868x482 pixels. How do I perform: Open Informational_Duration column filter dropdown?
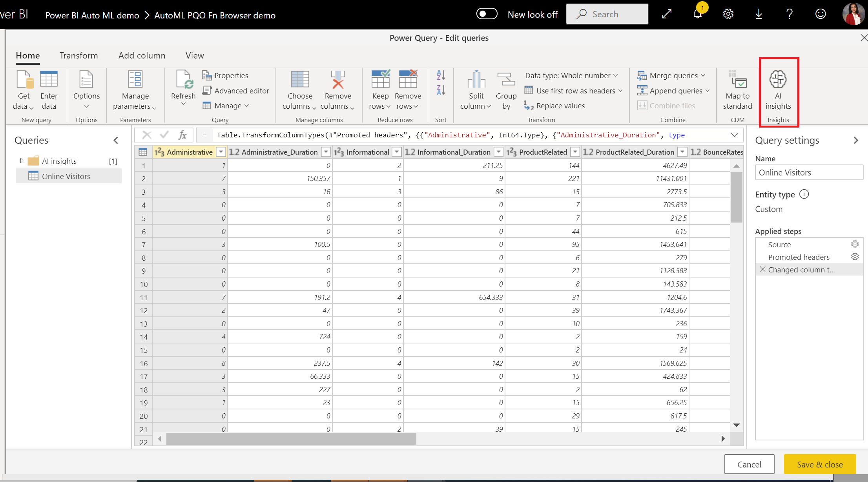pos(499,152)
